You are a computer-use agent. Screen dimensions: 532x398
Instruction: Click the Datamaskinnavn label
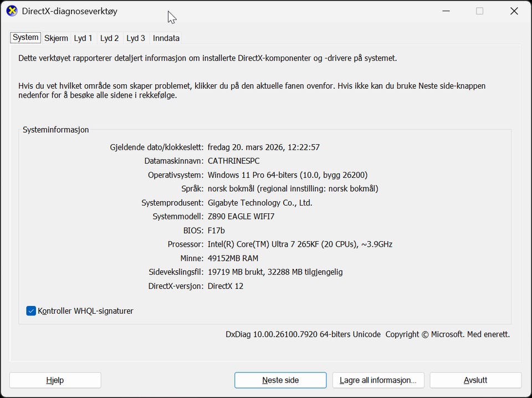click(x=174, y=161)
